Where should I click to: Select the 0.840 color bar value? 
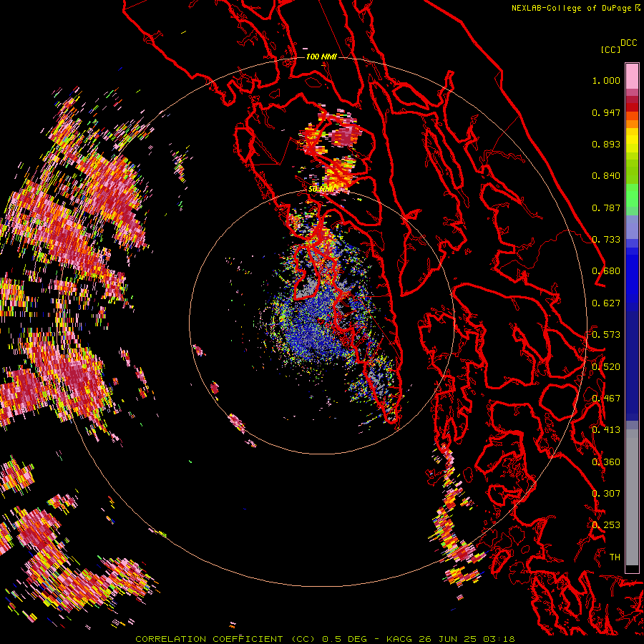click(606, 176)
